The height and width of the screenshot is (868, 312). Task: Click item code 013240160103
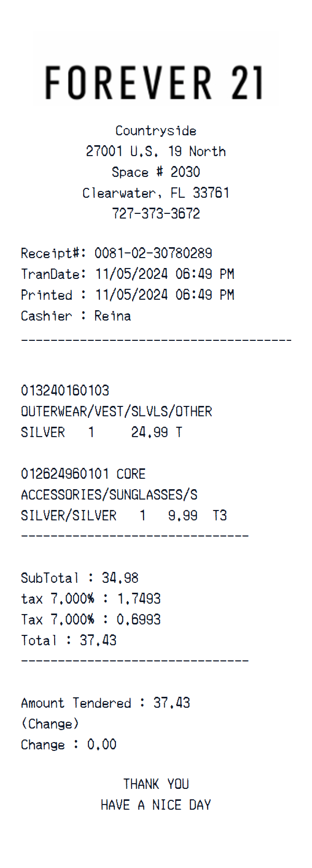65,391
